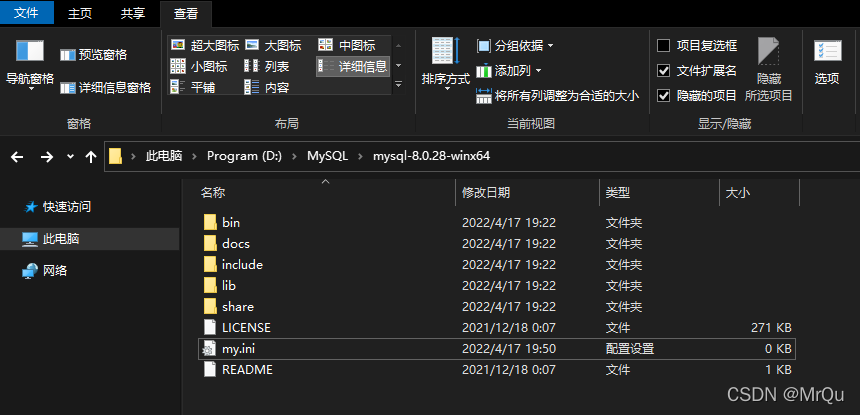Expand chevron after Program (D:) breadcrumb
The height and width of the screenshot is (415, 860).
point(295,156)
